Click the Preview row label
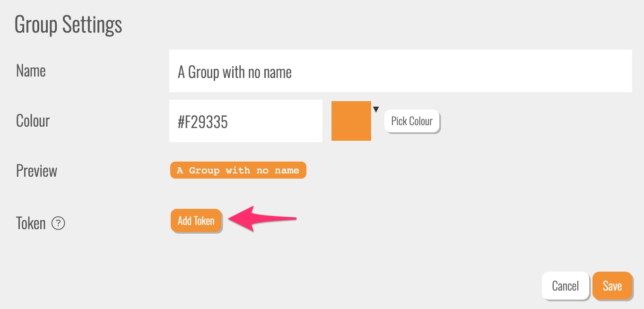The image size is (644, 309). pos(36,171)
